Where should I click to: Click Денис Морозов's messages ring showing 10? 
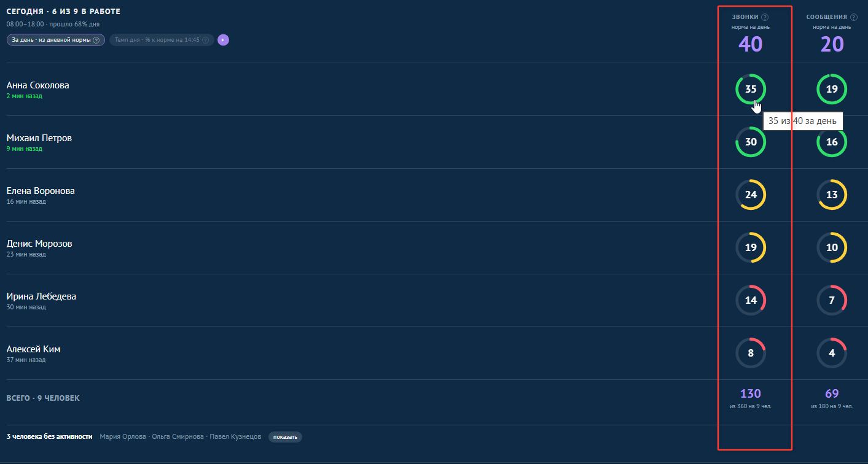tap(832, 247)
